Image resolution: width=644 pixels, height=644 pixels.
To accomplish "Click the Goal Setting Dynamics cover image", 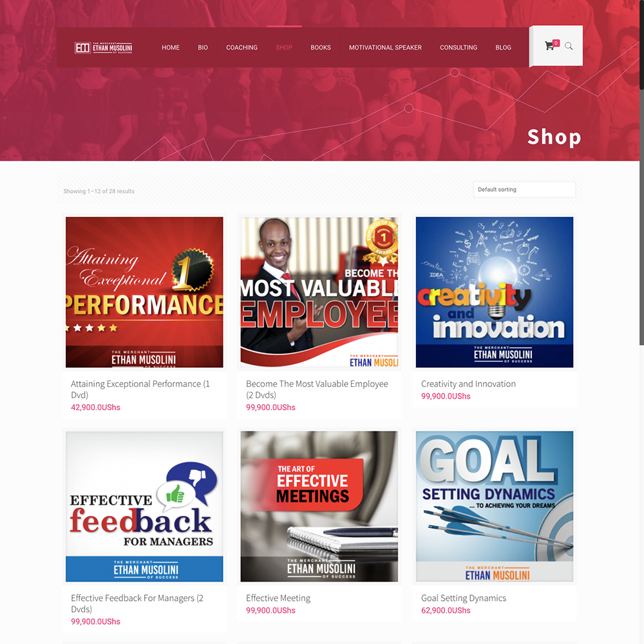I will [x=495, y=506].
